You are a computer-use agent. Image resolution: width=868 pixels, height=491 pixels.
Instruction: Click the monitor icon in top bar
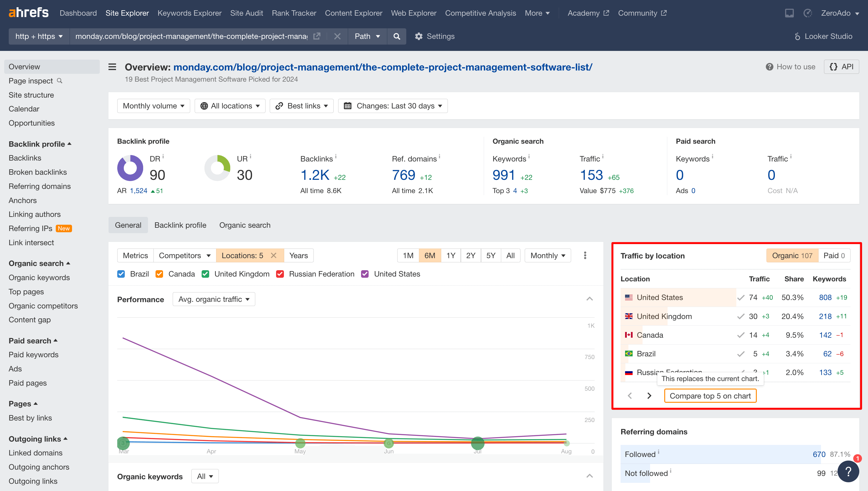click(789, 13)
